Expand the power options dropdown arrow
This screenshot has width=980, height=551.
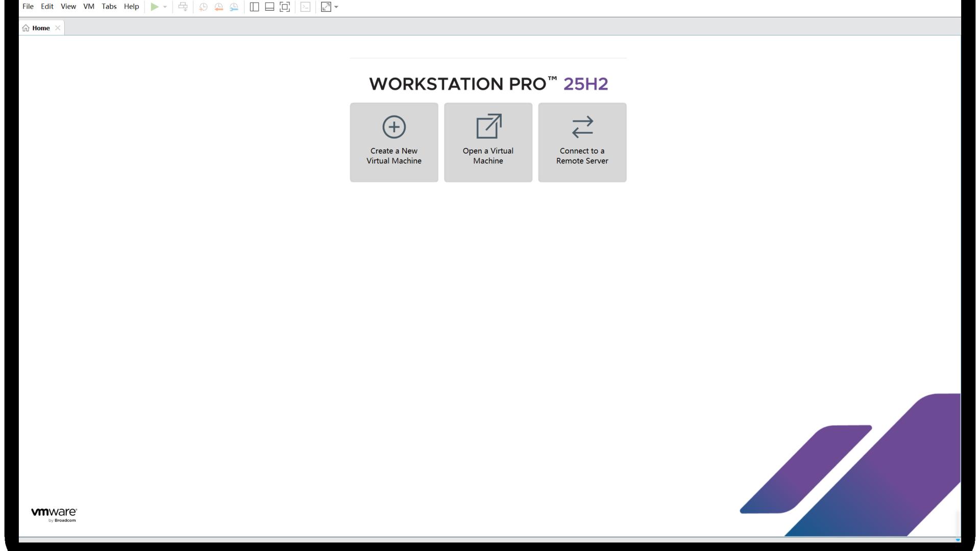coord(165,7)
